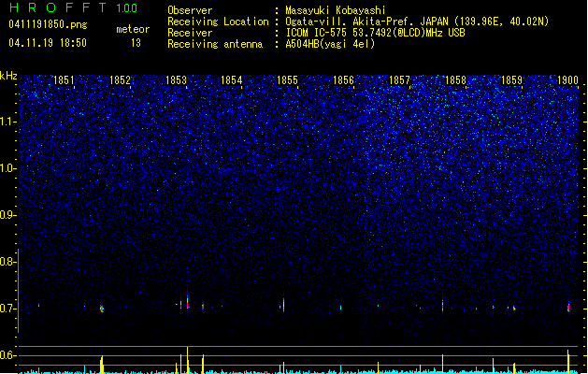Click the Ogata-vill. Akita-Pref. JAPAN location text
588x374 pixels.
tap(417, 22)
